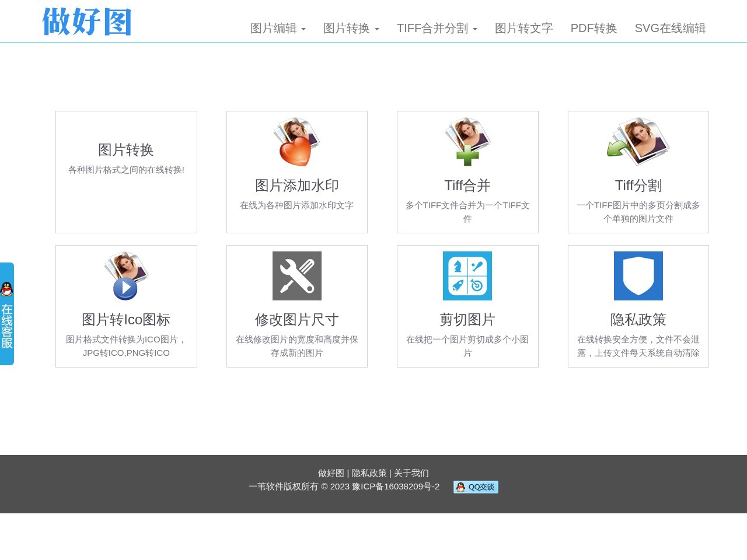Click the 豫ICP备16038209号-2 text

pyautogui.click(x=396, y=487)
